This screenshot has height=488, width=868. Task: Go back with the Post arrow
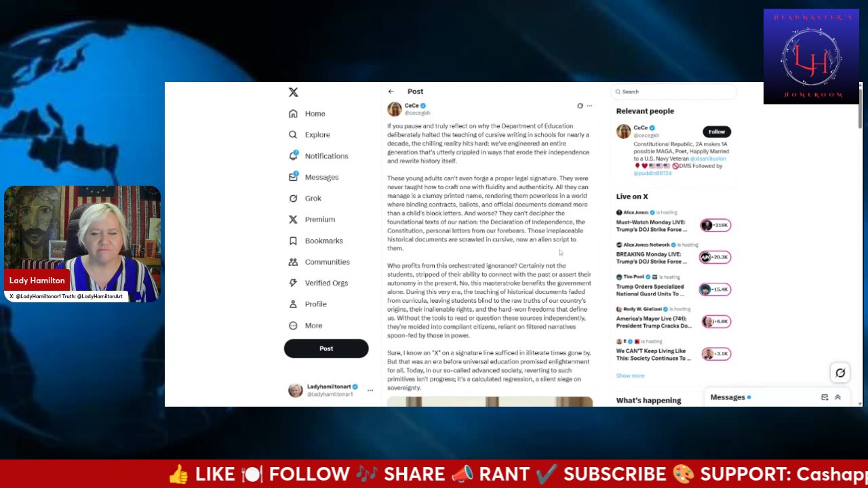[391, 91]
